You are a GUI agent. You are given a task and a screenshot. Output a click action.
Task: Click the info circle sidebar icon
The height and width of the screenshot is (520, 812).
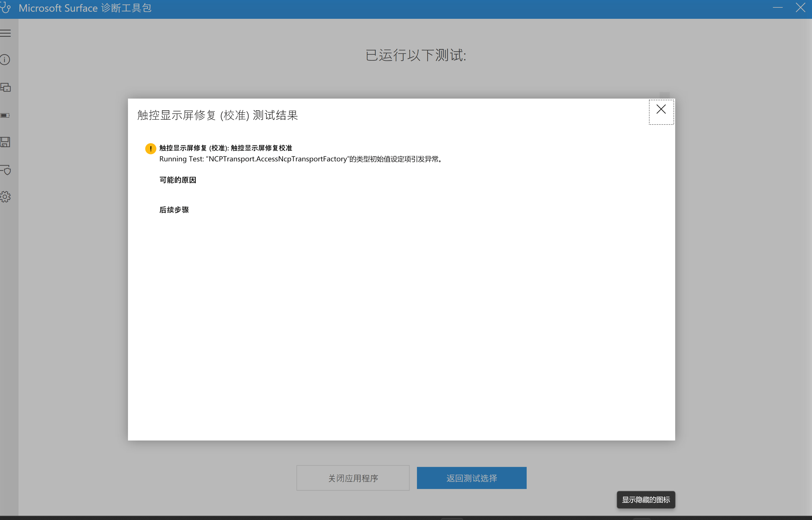(x=5, y=60)
